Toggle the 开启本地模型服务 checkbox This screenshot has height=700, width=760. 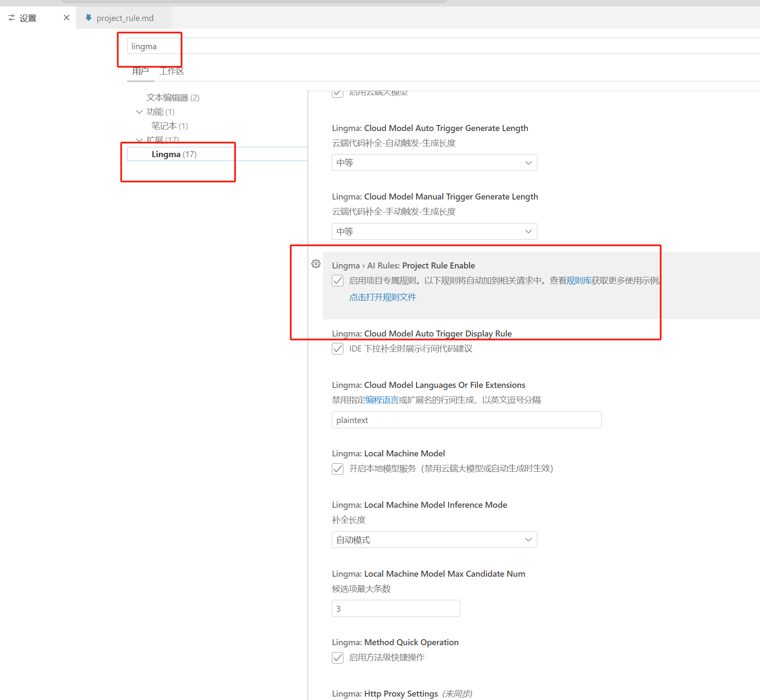[x=337, y=468]
